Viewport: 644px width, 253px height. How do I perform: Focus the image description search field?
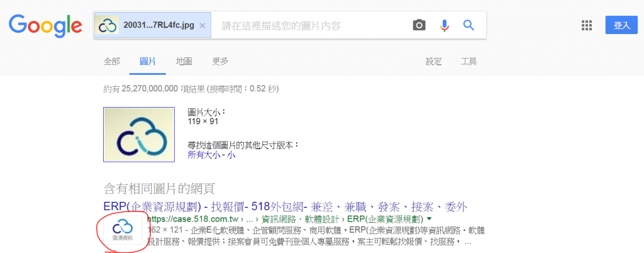[x=312, y=26]
